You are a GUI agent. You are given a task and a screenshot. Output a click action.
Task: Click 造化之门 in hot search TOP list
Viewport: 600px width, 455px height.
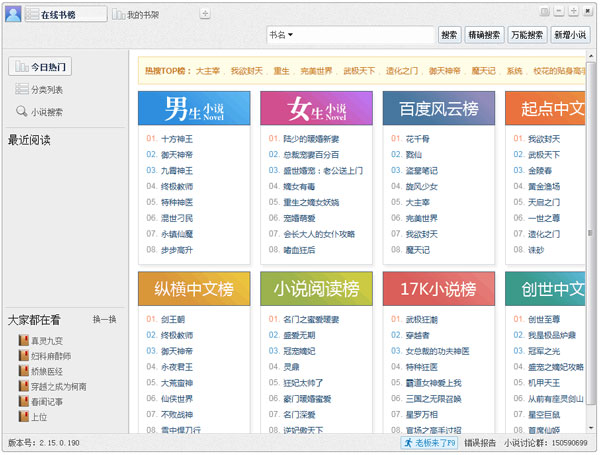[x=402, y=71]
